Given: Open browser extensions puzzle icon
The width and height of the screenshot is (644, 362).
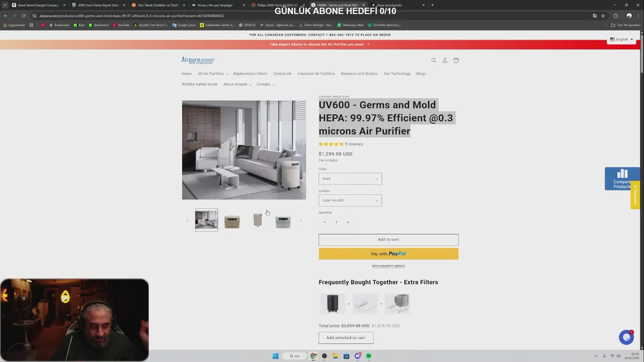Looking at the screenshot, I should tap(615, 16).
